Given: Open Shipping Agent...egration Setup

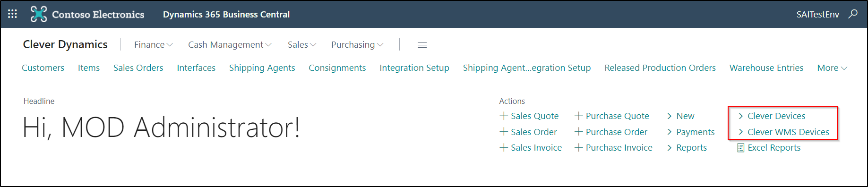Looking at the screenshot, I should point(527,68).
